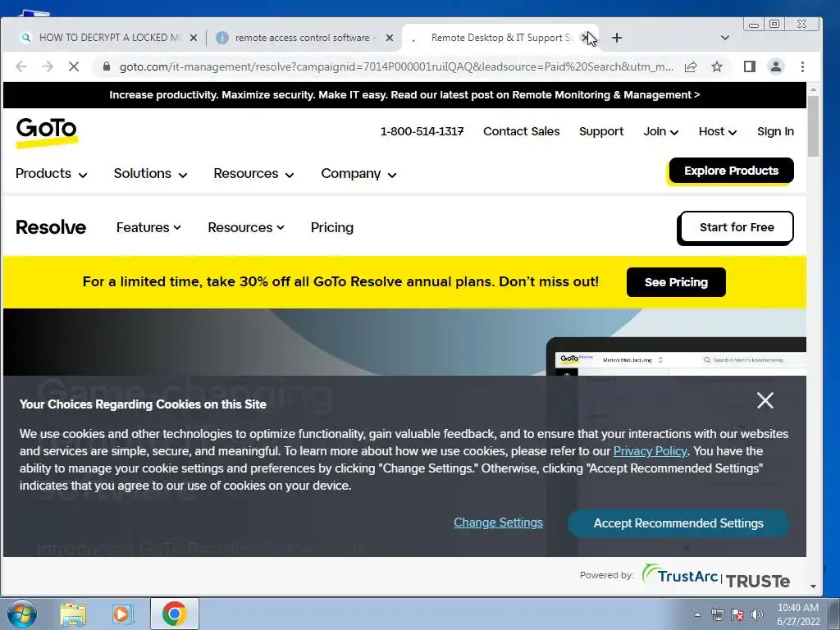Click the taskbar clock showing 10:40 AM
Image resolution: width=840 pixels, height=630 pixels.
[x=797, y=614]
